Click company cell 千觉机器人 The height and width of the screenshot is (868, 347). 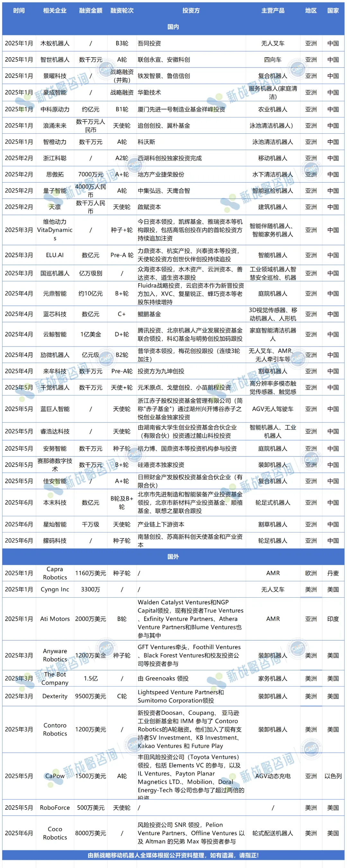point(55,387)
